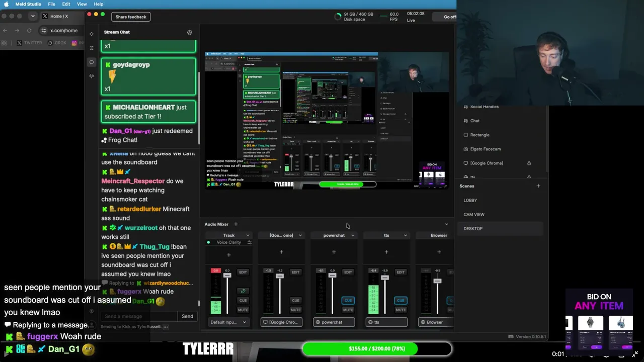Click the lock icon on Google Chrome layer
644x362 pixels.
coord(529,163)
